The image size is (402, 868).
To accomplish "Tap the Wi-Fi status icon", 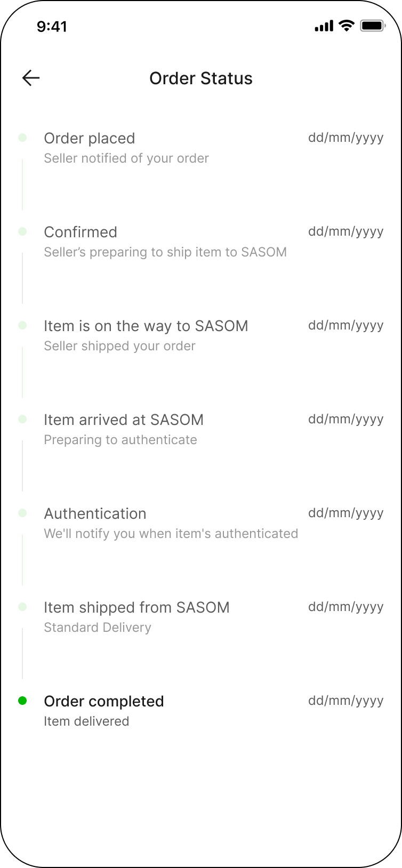I will pos(347,26).
